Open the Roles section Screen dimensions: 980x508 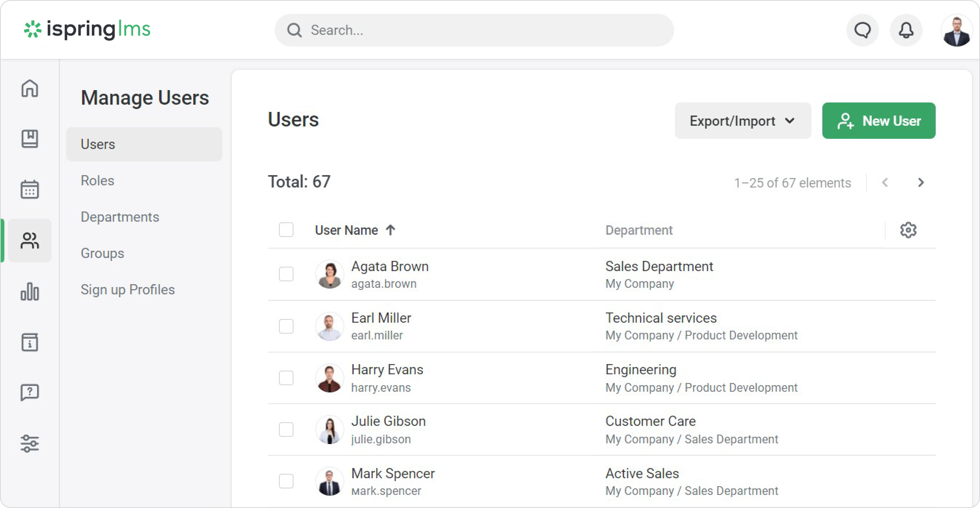(97, 180)
